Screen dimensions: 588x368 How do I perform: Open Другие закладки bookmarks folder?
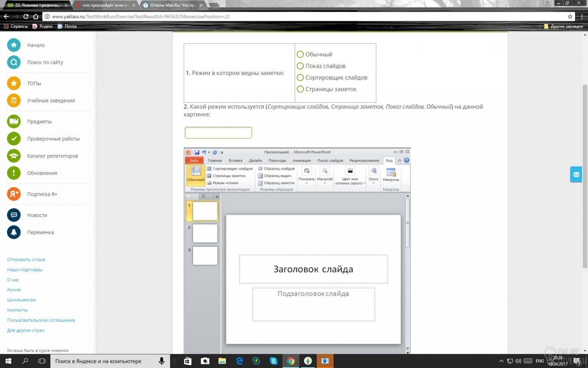563,26
